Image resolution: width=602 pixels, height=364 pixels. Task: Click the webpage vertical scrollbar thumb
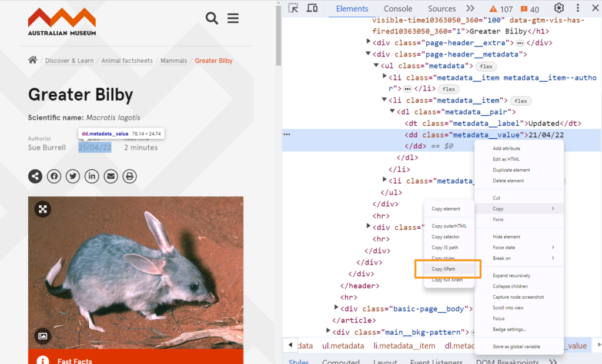pyautogui.click(x=278, y=35)
